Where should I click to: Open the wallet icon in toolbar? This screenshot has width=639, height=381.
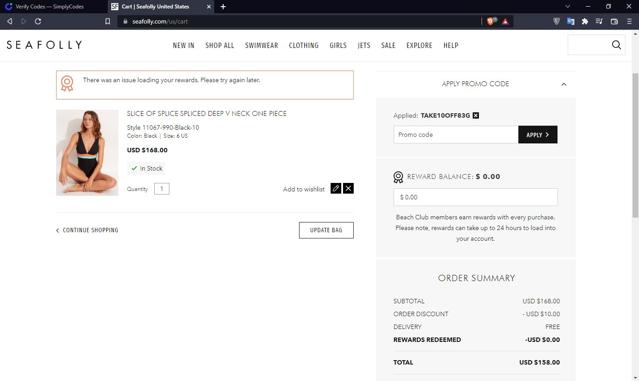pos(614,21)
